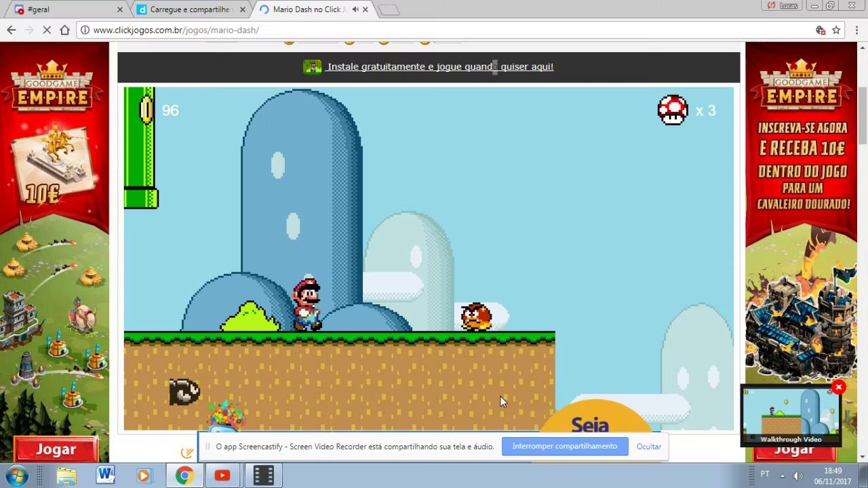
Task: Show hidden system tray icons
Action: (x=782, y=475)
